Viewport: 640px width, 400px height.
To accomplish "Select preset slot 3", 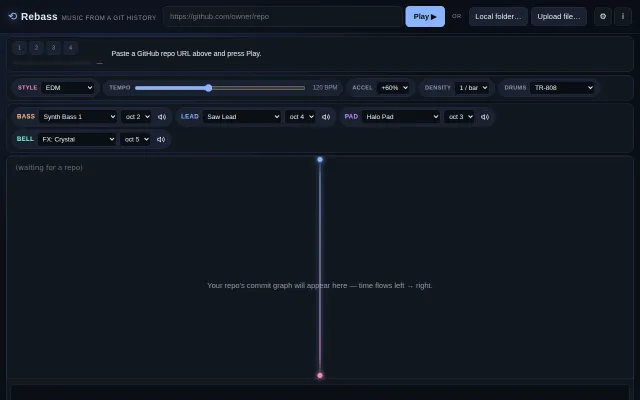I will pyautogui.click(x=53, y=48).
